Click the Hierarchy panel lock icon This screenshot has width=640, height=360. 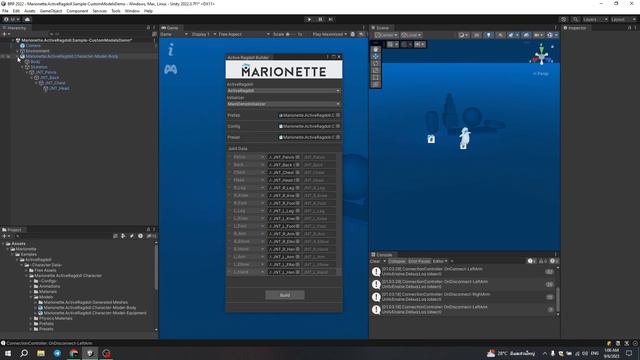click(x=148, y=28)
